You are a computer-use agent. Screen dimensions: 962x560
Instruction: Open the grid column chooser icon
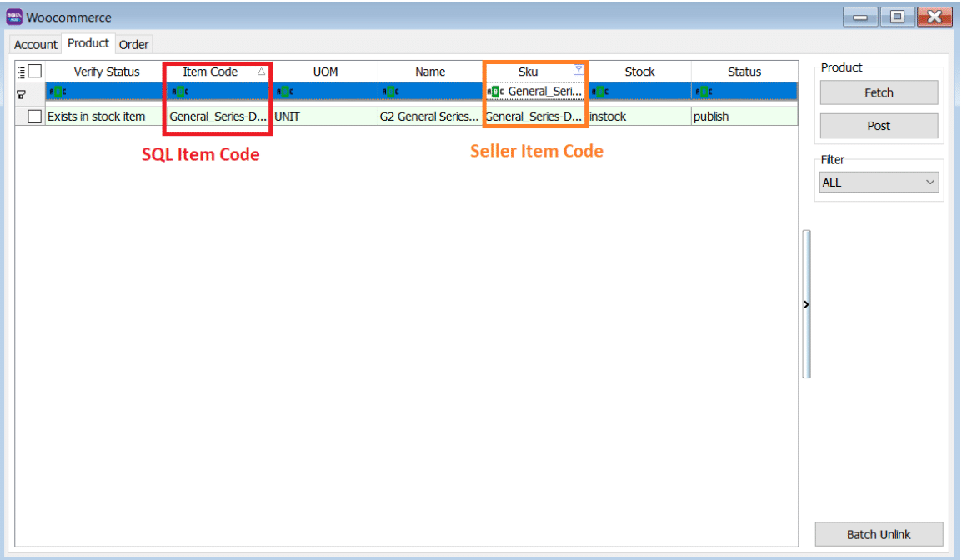coord(22,72)
